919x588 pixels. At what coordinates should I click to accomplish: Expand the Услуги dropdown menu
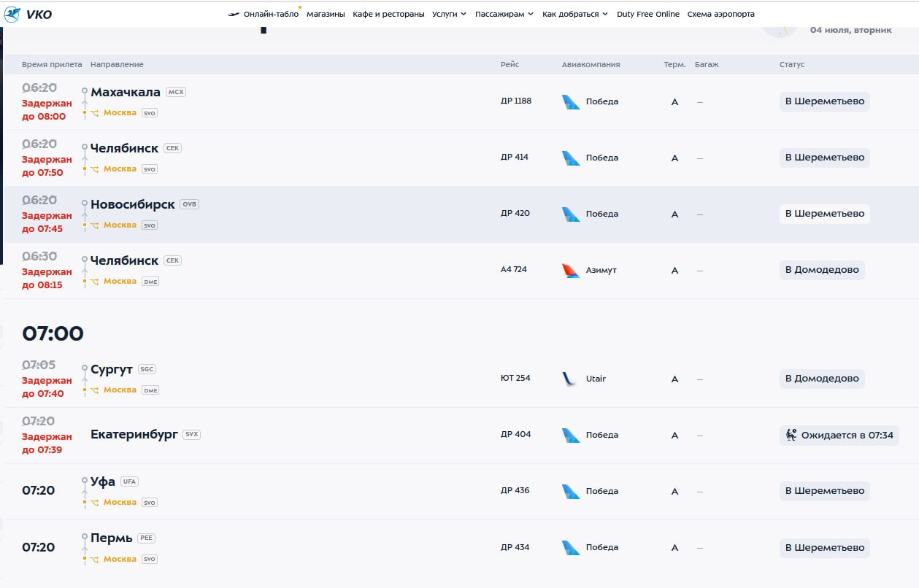coord(449,14)
